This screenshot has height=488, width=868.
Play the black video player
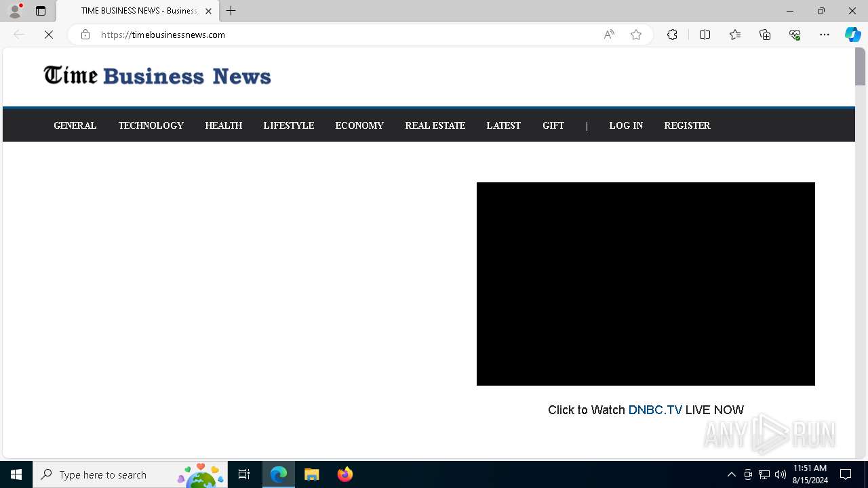pos(646,284)
